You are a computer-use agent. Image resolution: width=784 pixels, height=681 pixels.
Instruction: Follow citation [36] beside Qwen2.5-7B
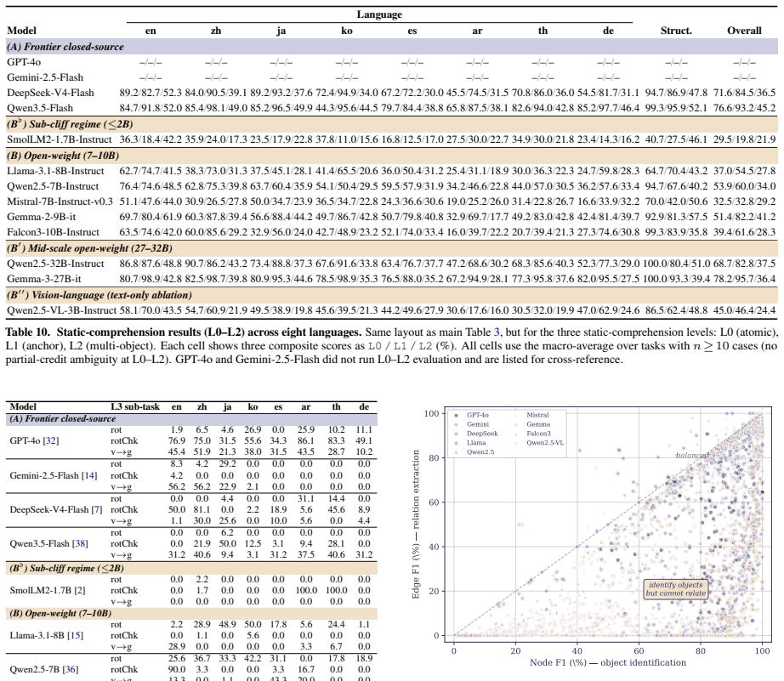tap(70, 669)
